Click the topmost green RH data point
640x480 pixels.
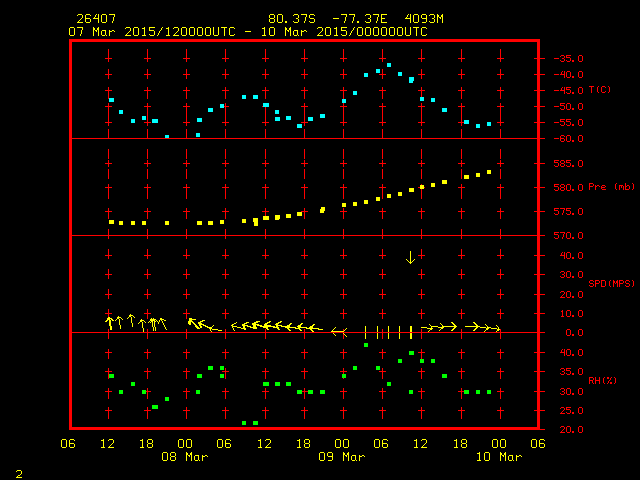click(x=366, y=345)
